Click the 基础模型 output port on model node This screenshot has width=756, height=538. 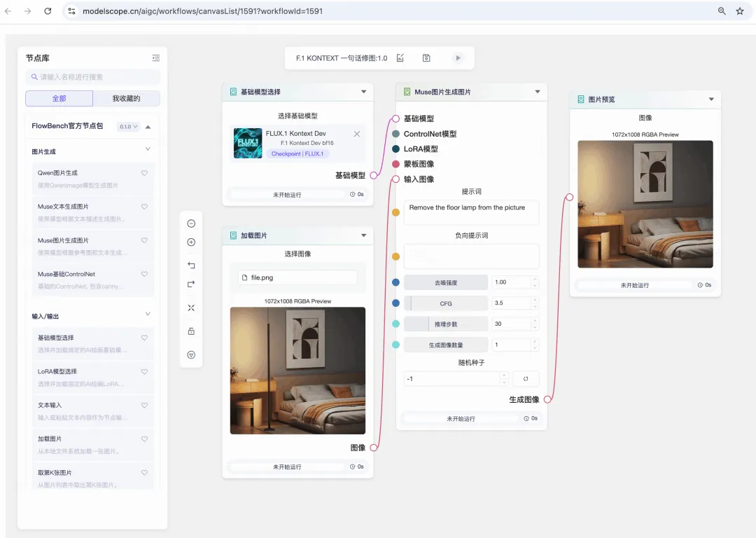pyautogui.click(x=374, y=176)
